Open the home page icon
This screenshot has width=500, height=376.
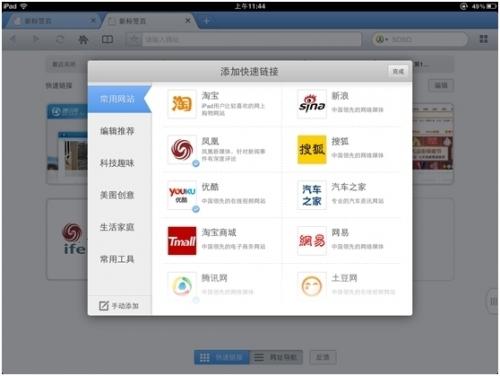83,40
